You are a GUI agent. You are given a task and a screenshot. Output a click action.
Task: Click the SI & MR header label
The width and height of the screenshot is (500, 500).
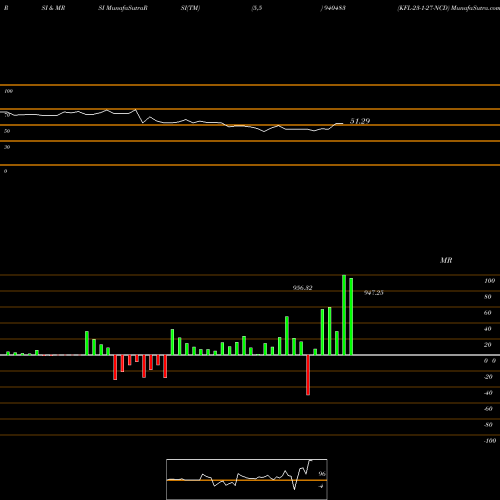(x=53, y=8)
